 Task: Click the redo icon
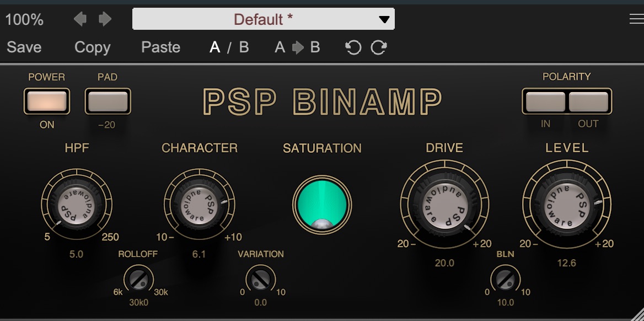click(x=379, y=48)
